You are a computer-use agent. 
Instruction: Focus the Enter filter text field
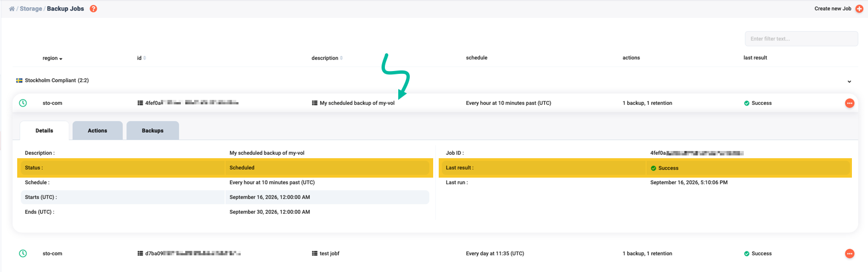pyautogui.click(x=801, y=39)
